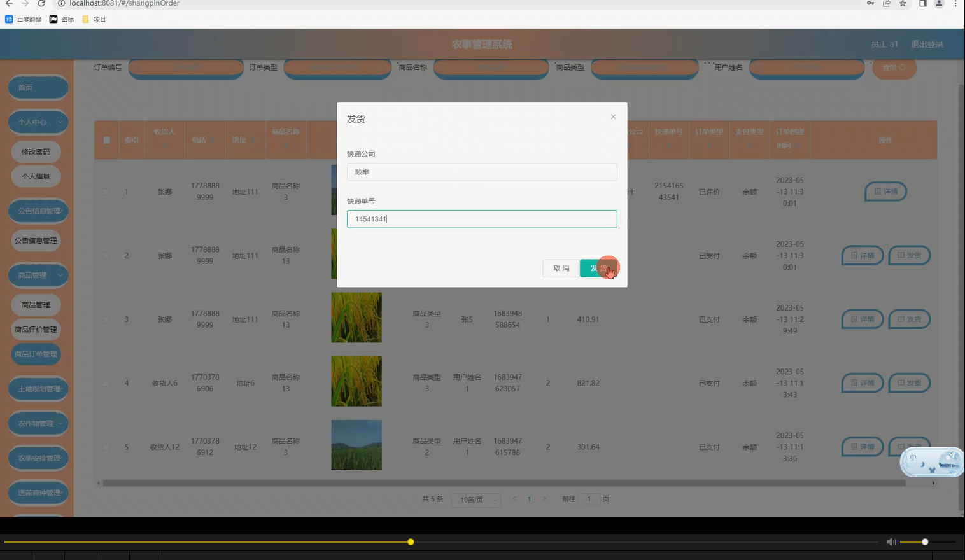
Task: Expand the 个人中心 sidebar menu
Action: [38, 122]
